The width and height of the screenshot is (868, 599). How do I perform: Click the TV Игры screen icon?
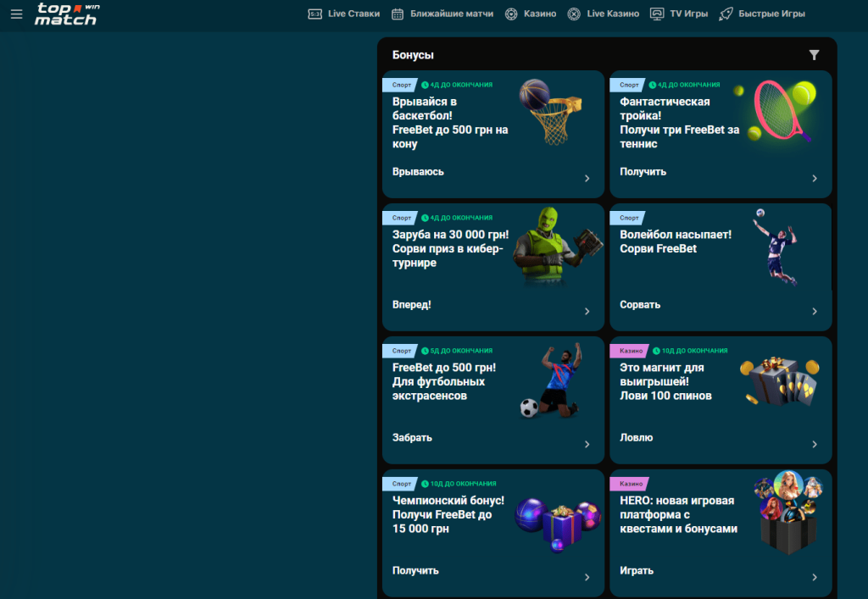tap(656, 14)
